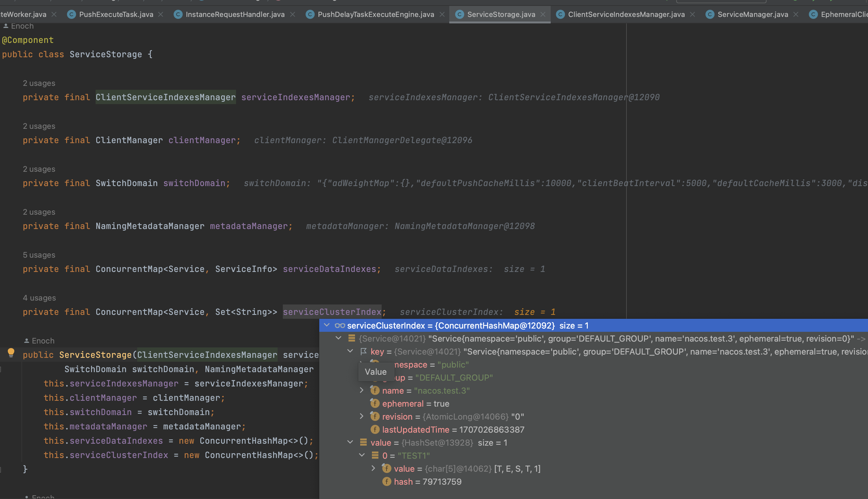Click the metadataManager inline value NamingMetadataManager@12098

point(465,226)
